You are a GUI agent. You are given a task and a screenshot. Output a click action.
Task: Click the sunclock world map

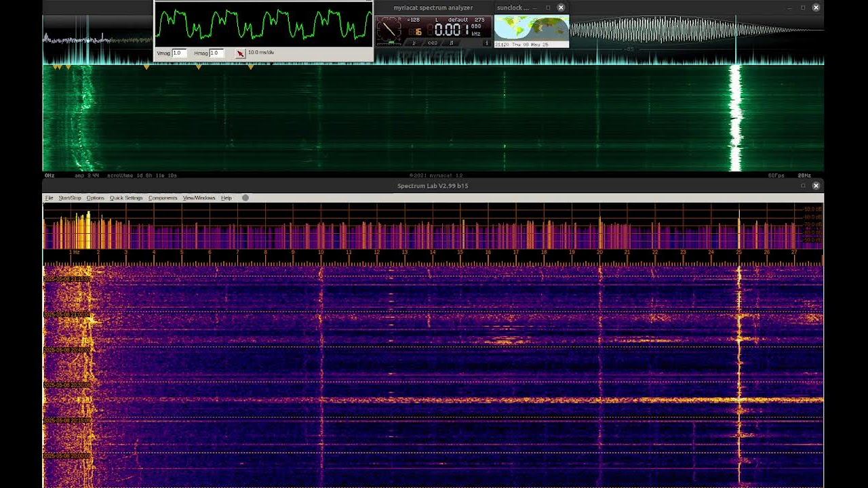pos(531,28)
